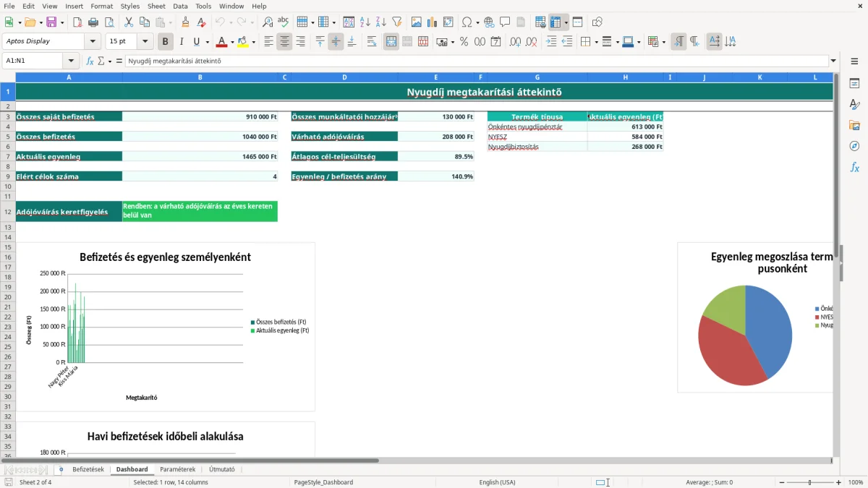Select column D header
868x488 pixels.
[344, 77]
